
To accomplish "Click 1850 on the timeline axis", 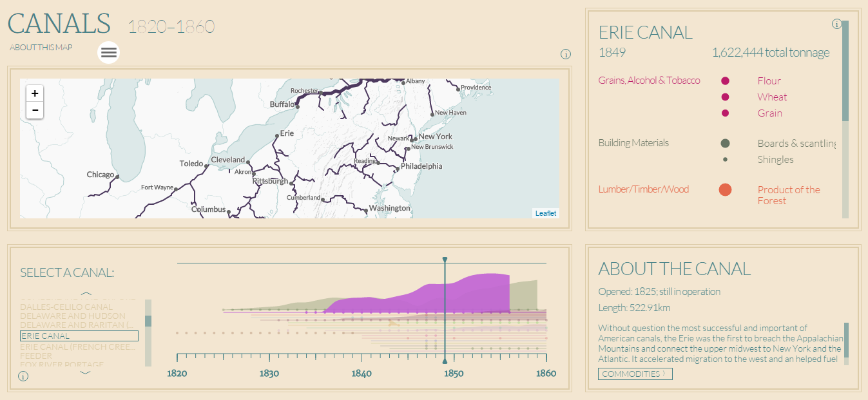I will point(454,374).
